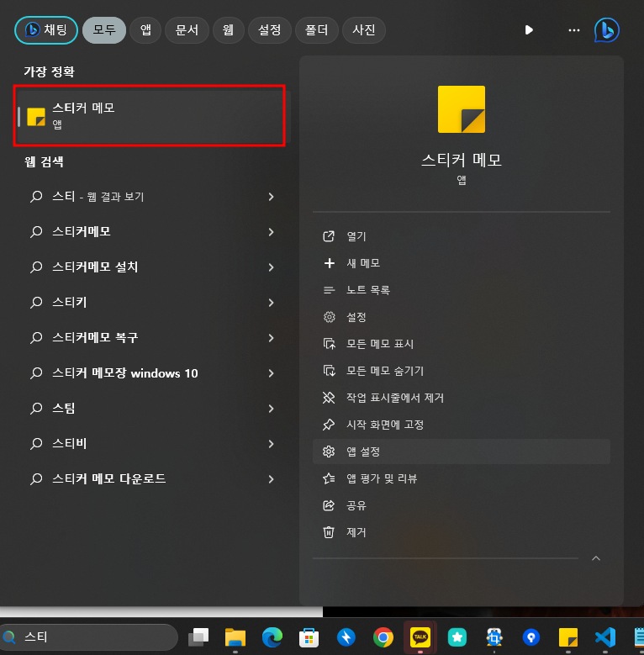Create a note with 새 메모
The image size is (644, 655).
(461, 263)
